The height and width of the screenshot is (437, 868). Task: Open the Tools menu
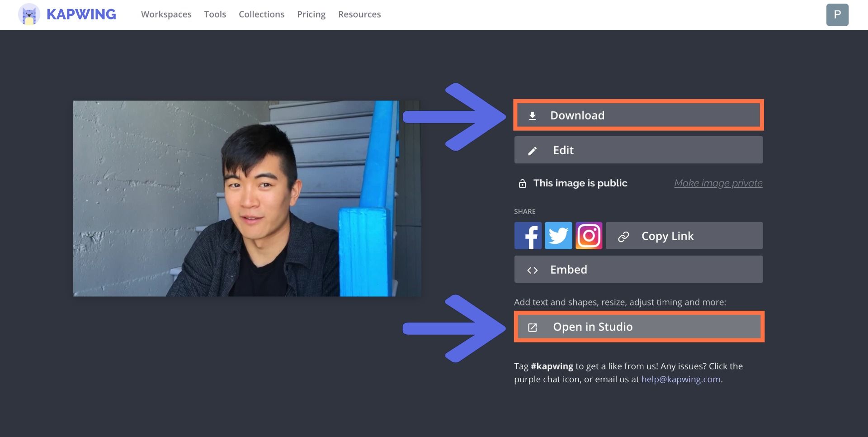coord(215,14)
